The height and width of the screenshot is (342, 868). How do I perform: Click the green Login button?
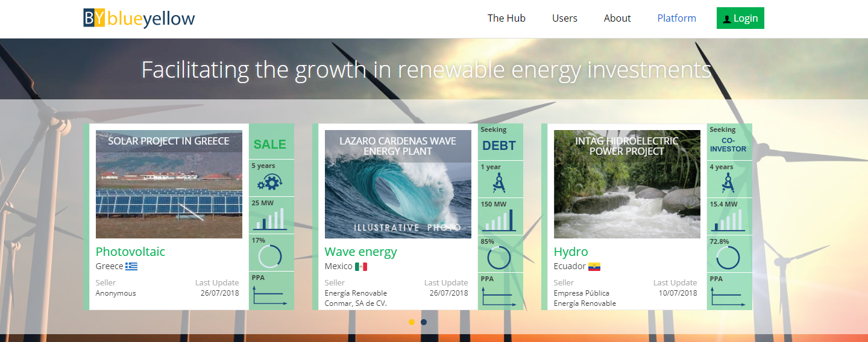740,18
